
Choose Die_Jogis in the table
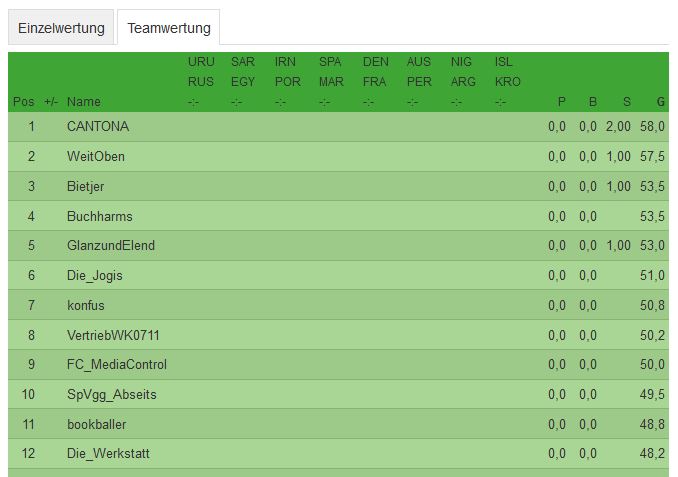[95, 275]
